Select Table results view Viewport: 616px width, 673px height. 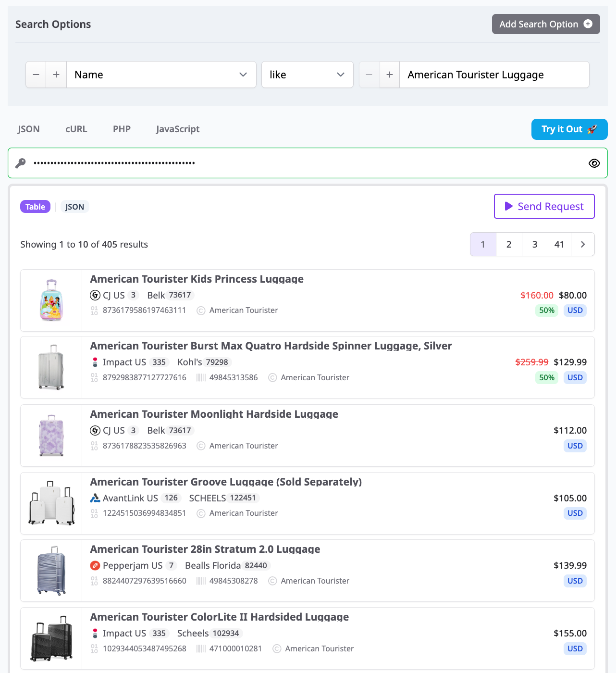click(x=35, y=207)
